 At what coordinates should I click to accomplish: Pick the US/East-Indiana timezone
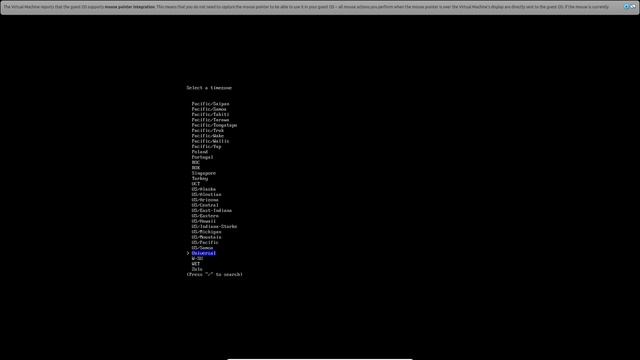211,211
